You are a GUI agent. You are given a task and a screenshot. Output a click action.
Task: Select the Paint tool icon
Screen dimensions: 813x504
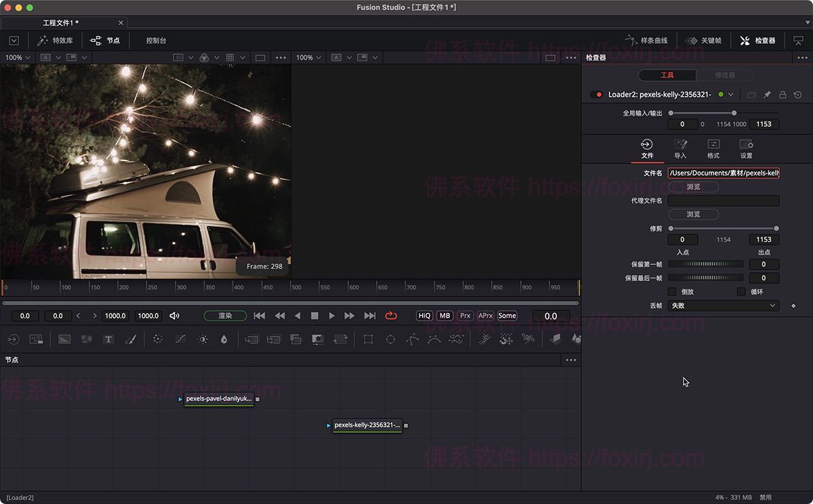point(131,339)
